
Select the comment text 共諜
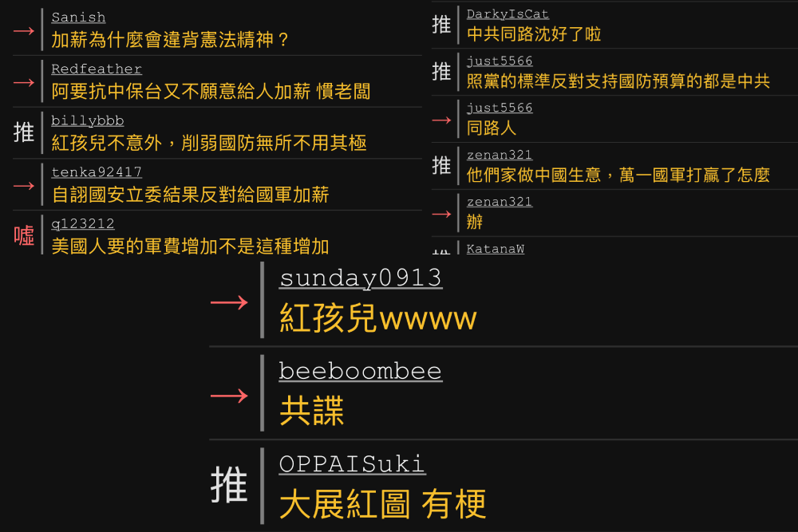click(x=311, y=411)
